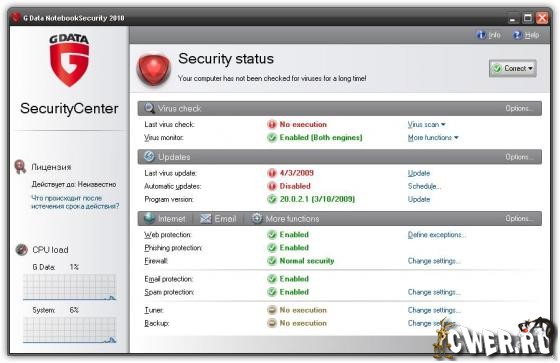Click the 'Phishing protection:' label
This screenshot has height=363, width=560.
point(173,248)
